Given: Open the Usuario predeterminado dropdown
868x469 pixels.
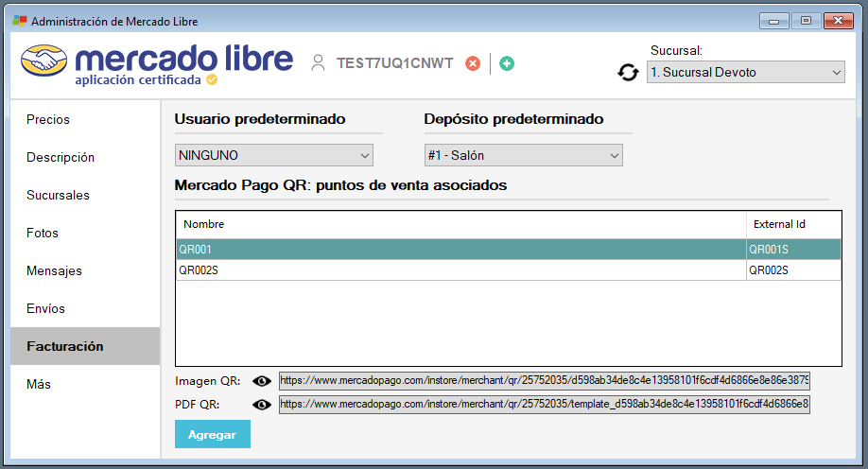Looking at the screenshot, I should 274,155.
